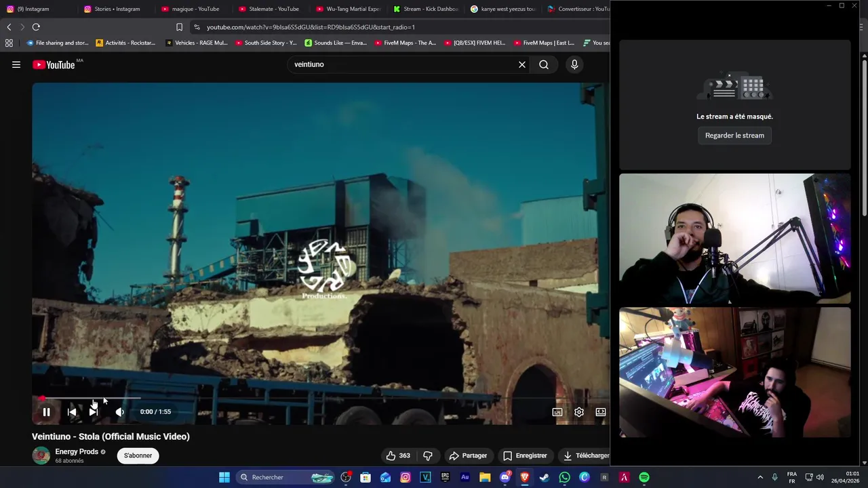Bookmark this page from the address bar

coord(179,27)
